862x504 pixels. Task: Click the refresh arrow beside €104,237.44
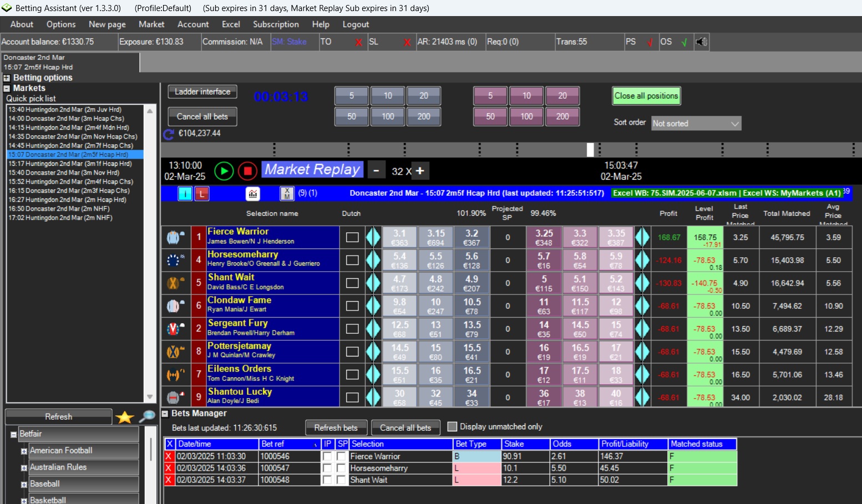coord(169,134)
